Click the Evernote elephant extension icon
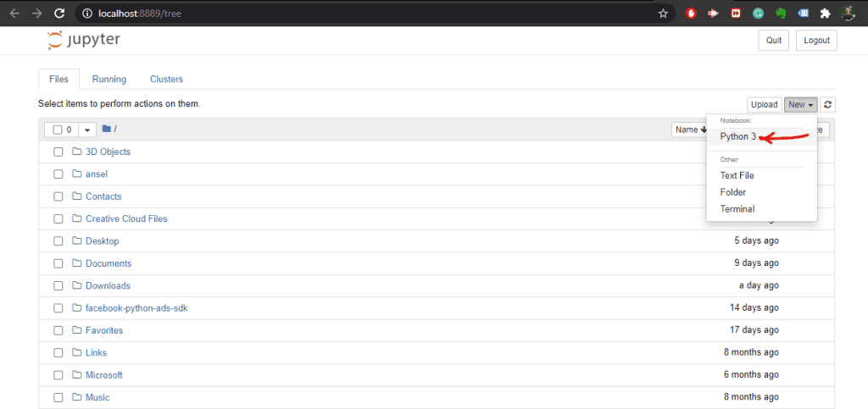Viewport: 868px width, 409px height. (781, 14)
